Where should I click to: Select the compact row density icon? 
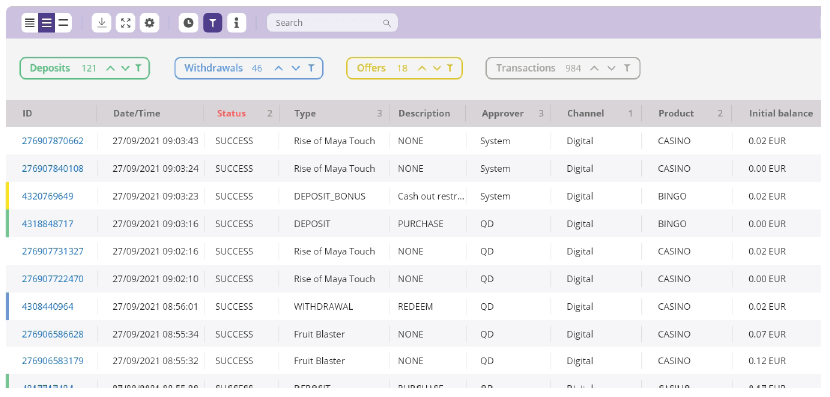tap(30, 23)
